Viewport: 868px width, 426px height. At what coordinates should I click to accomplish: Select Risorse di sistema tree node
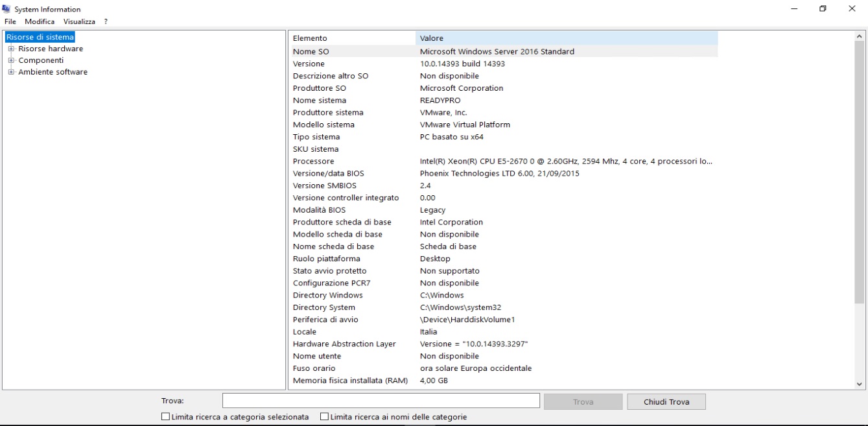point(40,37)
